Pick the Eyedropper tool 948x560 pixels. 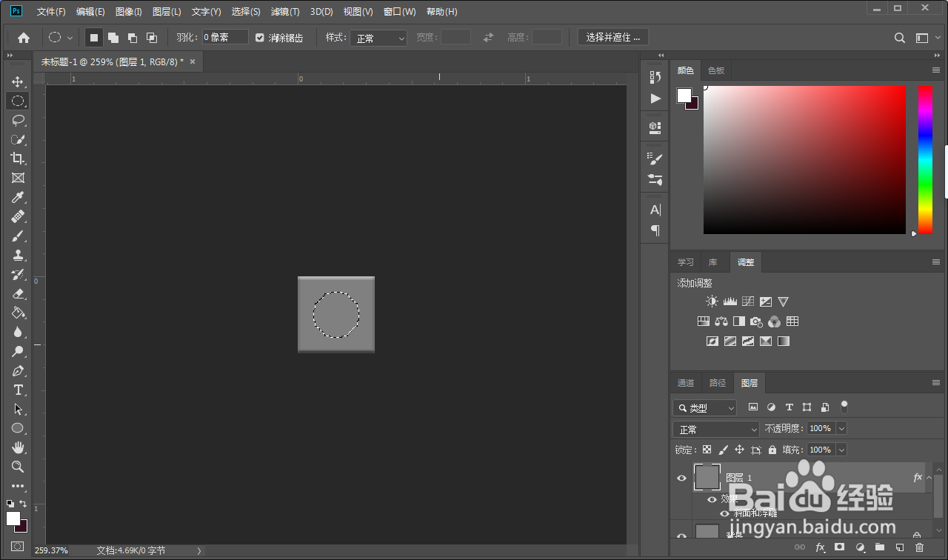click(18, 197)
